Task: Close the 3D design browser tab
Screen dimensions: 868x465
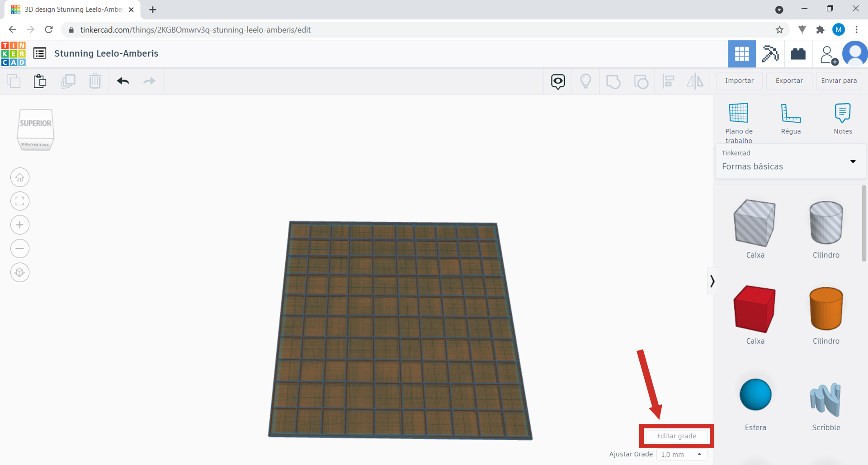Action: pyautogui.click(x=131, y=9)
